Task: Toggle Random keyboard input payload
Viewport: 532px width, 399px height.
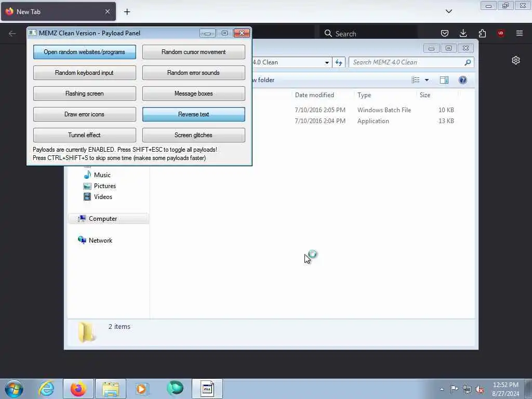Action: coord(85,73)
